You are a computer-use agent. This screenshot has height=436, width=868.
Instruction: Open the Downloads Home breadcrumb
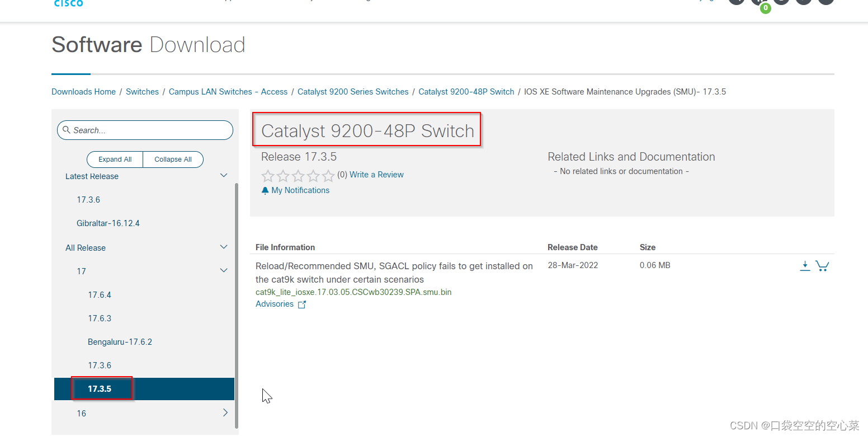(x=83, y=92)
